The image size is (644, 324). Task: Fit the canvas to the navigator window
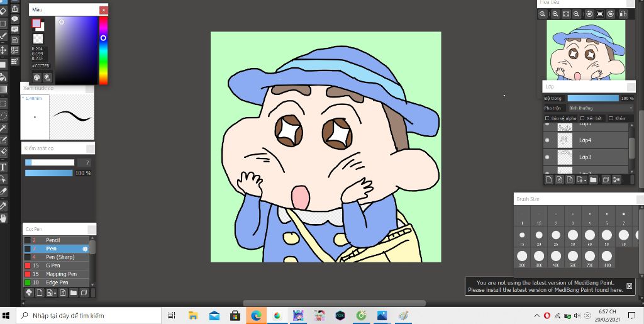click(566, 14)
